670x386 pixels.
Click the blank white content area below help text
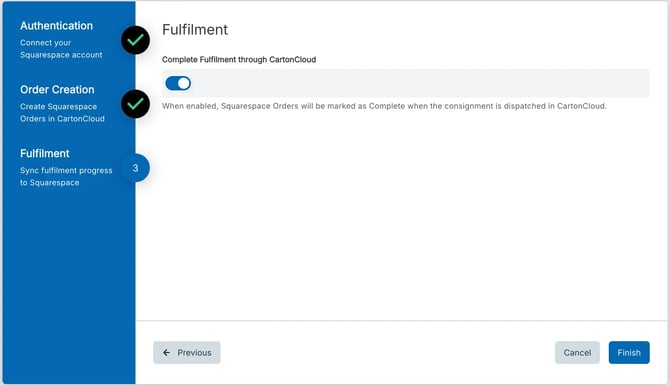402,216
